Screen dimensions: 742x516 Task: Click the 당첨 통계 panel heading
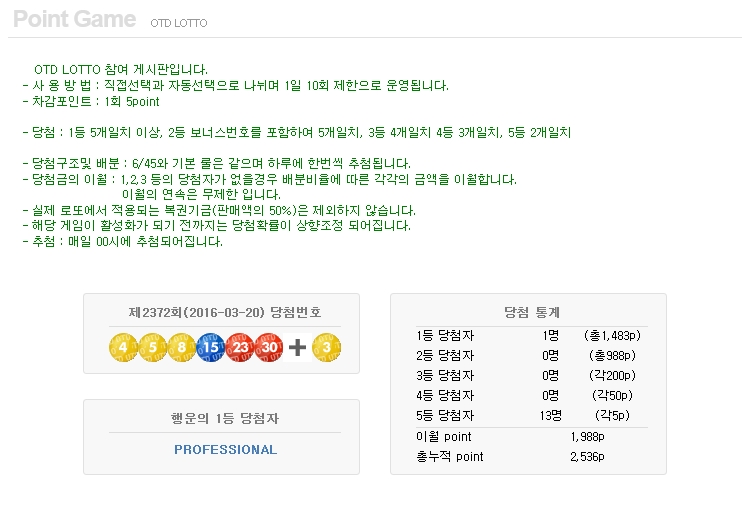(532, 312)
